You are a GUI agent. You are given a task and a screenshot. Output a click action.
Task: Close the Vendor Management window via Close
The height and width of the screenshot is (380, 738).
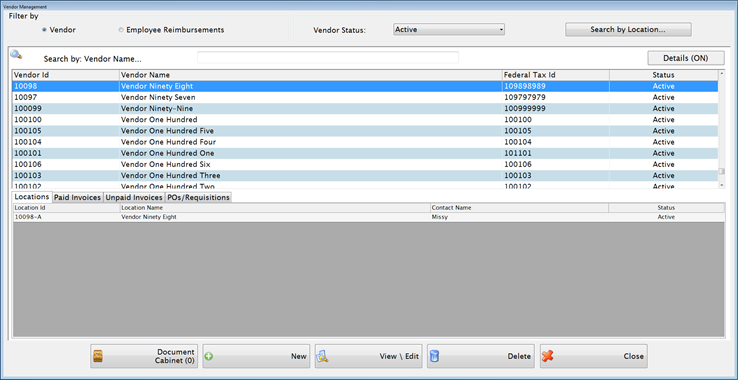(594, 356)
